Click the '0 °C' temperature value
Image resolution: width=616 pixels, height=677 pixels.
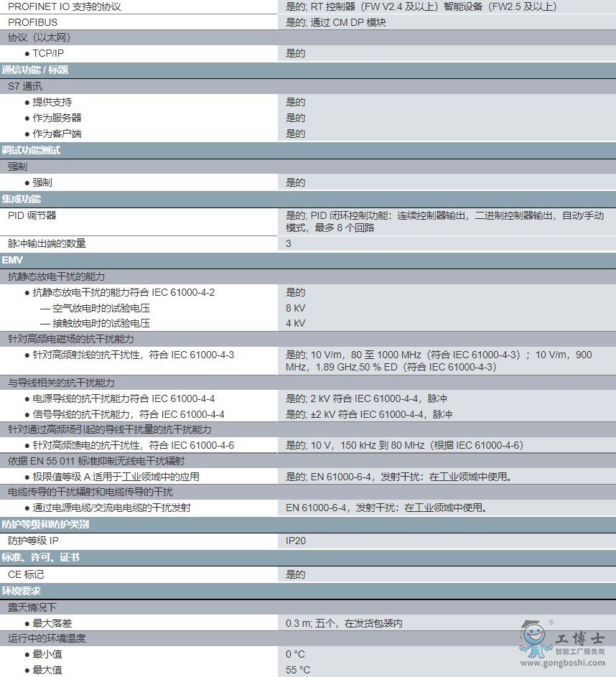point(295,655)
